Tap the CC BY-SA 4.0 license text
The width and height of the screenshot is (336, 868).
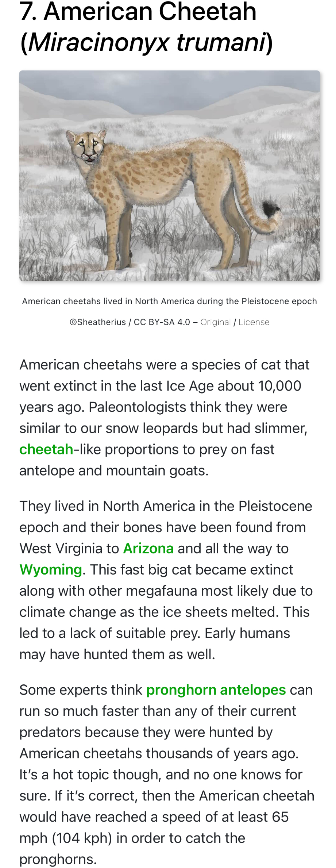(x=162, y=322)
